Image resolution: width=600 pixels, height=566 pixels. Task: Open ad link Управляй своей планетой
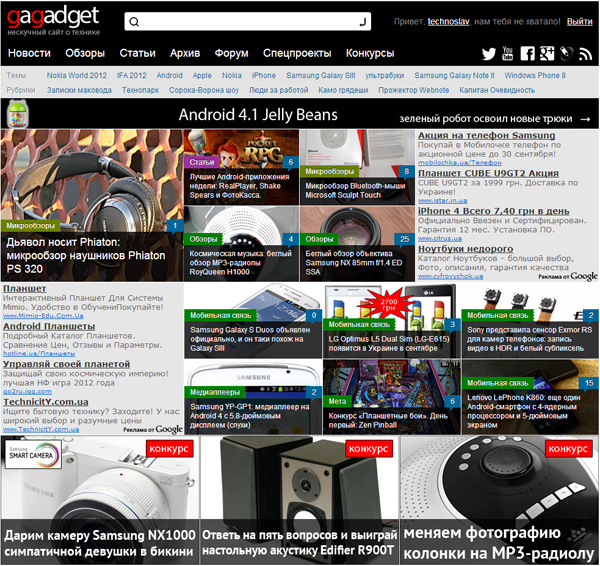click(x=67, y=364)
